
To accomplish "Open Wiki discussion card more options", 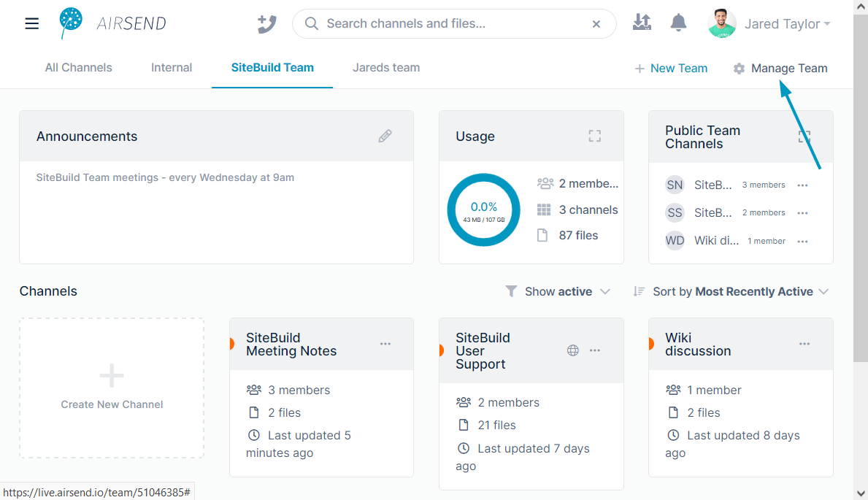I will pyautogui.click(x=804, y=344).
